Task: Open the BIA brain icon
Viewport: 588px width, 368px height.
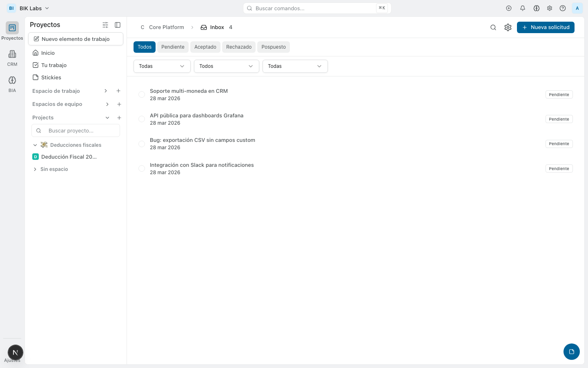Action: click(12, 84)
